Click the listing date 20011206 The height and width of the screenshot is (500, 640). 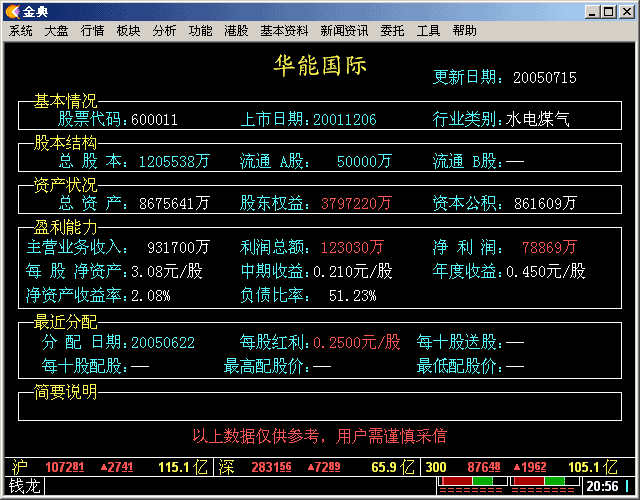tap(344, 120)
